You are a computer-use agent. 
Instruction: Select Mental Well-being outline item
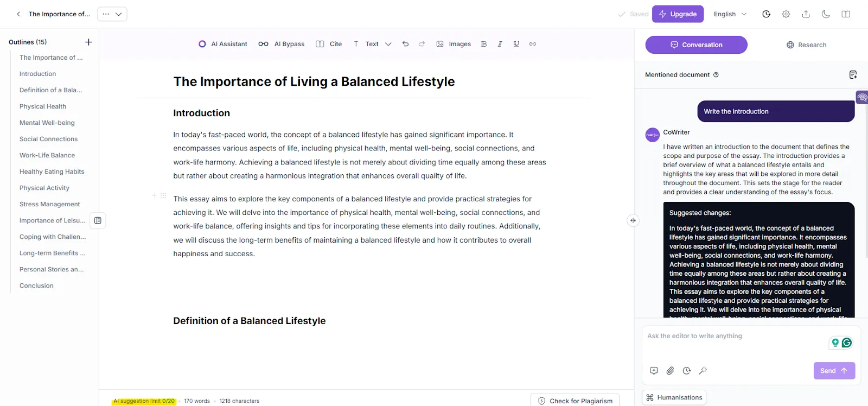(47, 123)
